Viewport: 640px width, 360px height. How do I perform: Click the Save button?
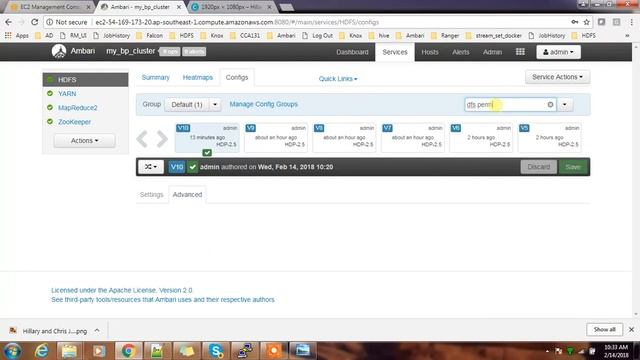573,167
